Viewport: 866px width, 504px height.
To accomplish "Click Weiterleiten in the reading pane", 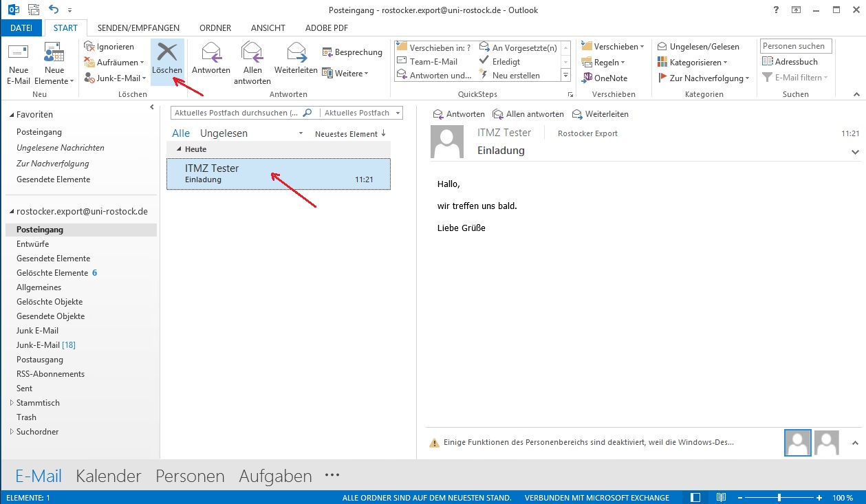I will 600,114.
